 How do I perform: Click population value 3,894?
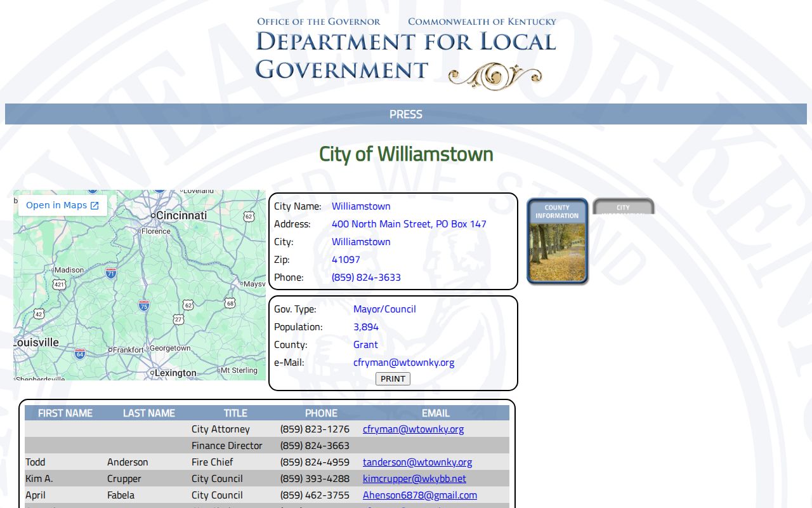(x=366, y=327)
